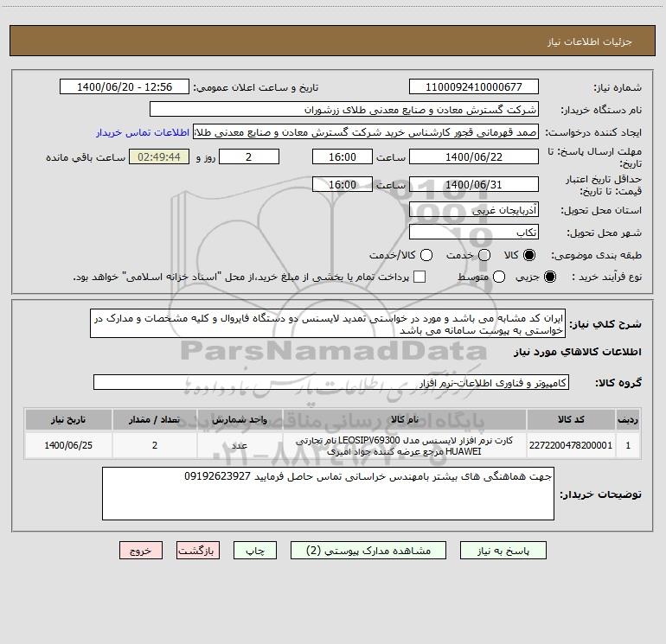Click the نام کالا column header

pos(405,420)
